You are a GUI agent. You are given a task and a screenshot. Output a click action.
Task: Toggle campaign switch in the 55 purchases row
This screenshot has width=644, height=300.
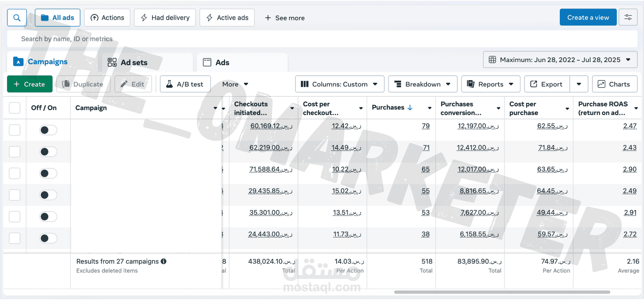coord(48,195)
